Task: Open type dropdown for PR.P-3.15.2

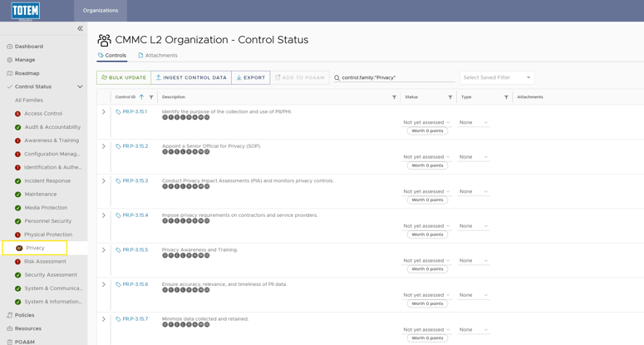Action: pyautogui.click(x=474, y=157)
